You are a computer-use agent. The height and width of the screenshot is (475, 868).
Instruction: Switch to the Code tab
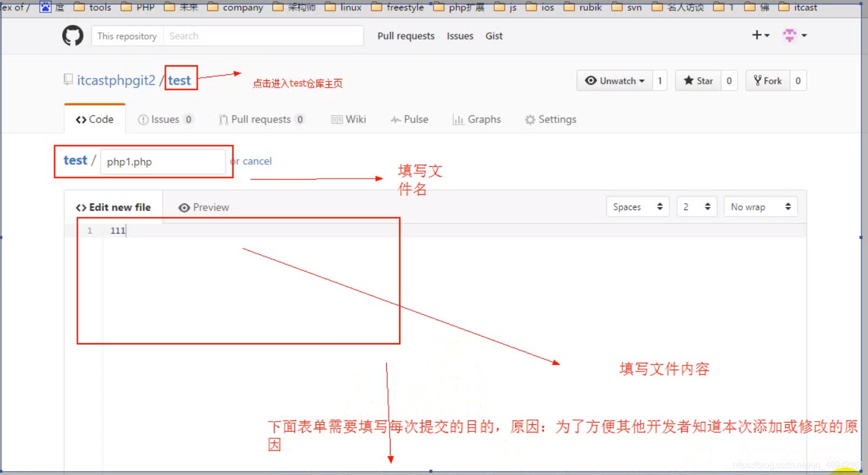point(95,119)
